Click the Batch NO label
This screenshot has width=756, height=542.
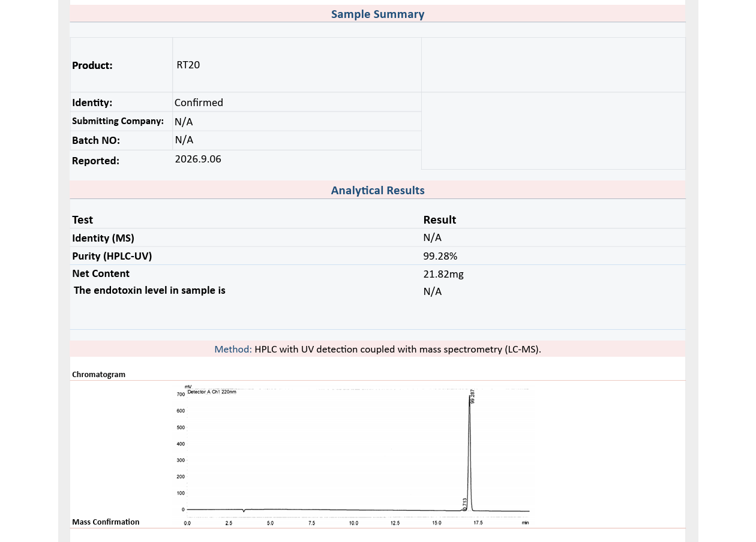96,140
